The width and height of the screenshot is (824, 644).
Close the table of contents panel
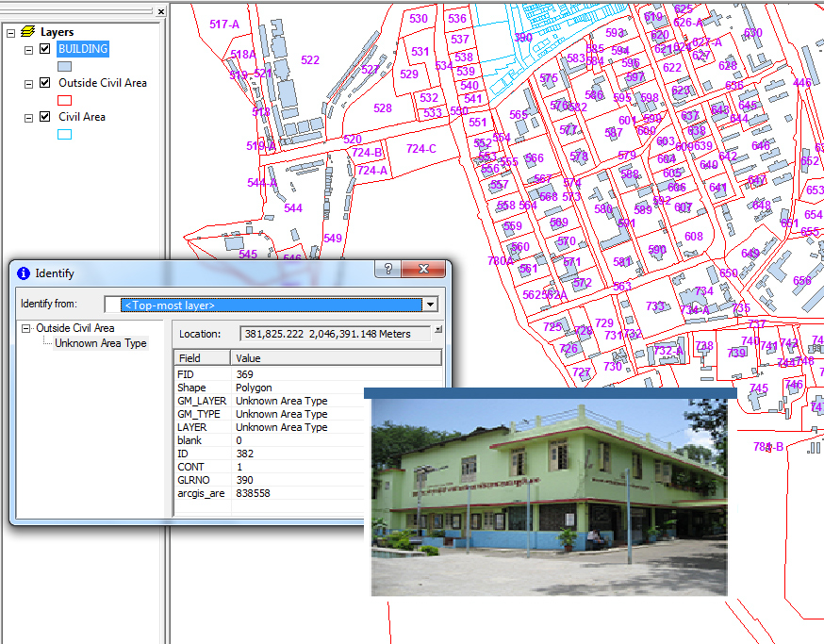(161, 11)
